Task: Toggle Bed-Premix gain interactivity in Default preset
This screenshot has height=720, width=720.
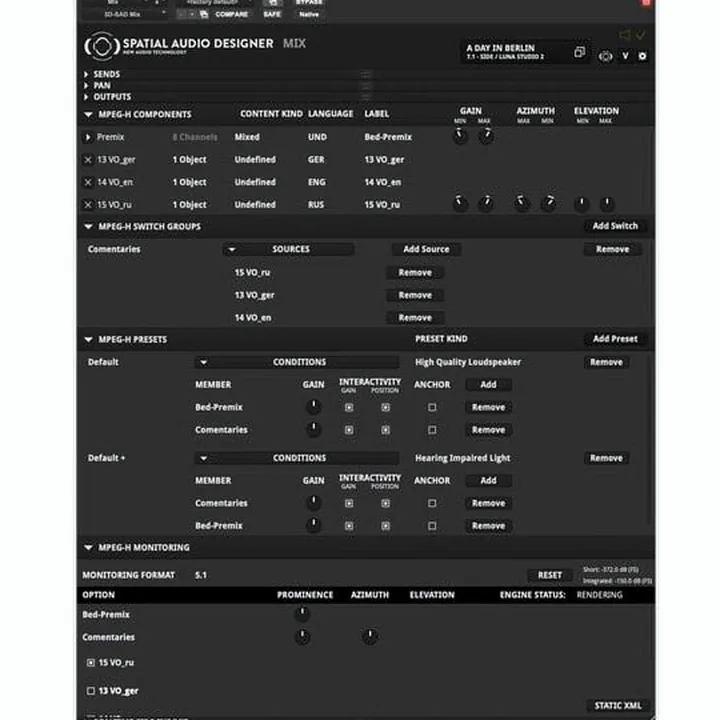Action: [x=349, y=407]
